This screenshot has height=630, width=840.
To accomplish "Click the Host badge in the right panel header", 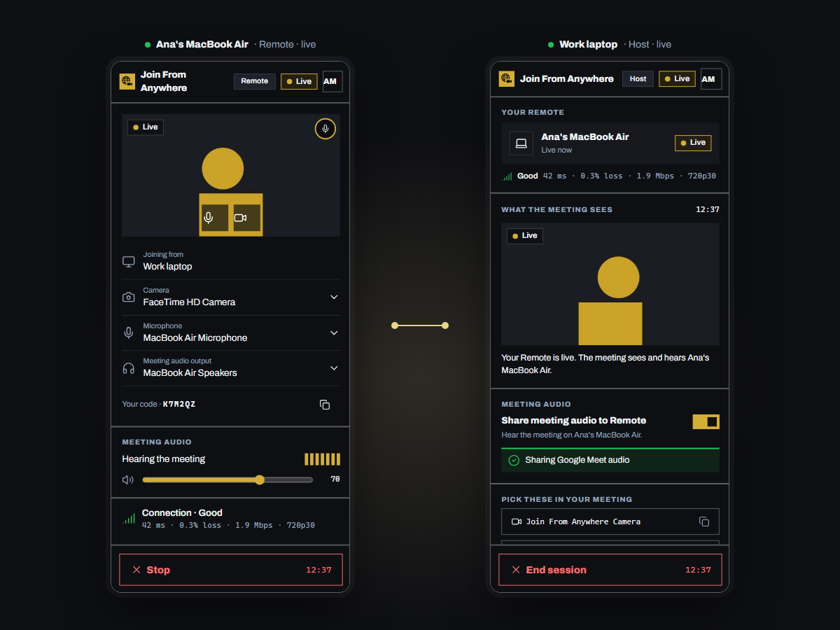I will [x=638, y=78].
